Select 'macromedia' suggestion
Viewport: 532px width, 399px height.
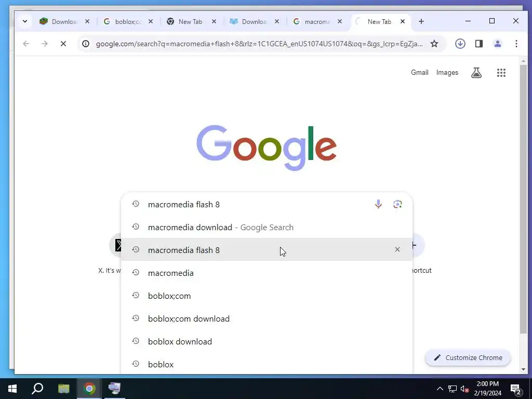pyautogui.click(x=267, y=273)
